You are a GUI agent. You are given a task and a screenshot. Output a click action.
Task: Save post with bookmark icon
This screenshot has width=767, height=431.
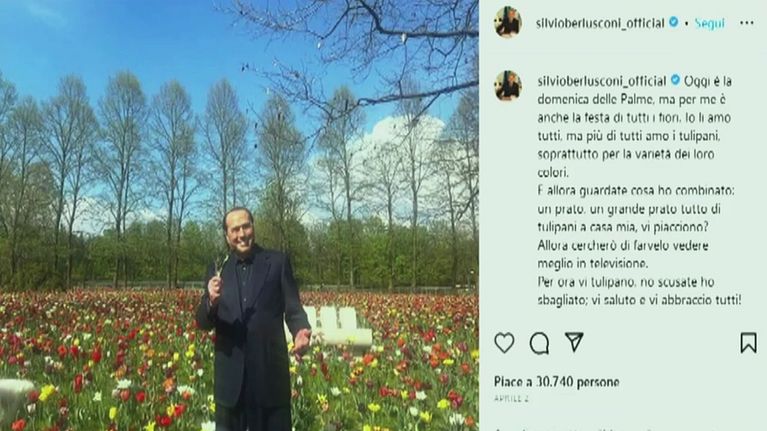pos(748,342)
